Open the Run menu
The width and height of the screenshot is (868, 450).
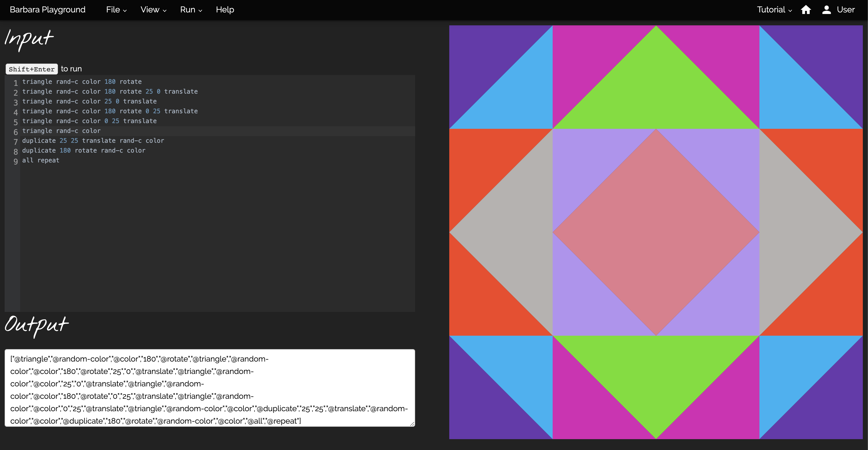pos(191,10)
